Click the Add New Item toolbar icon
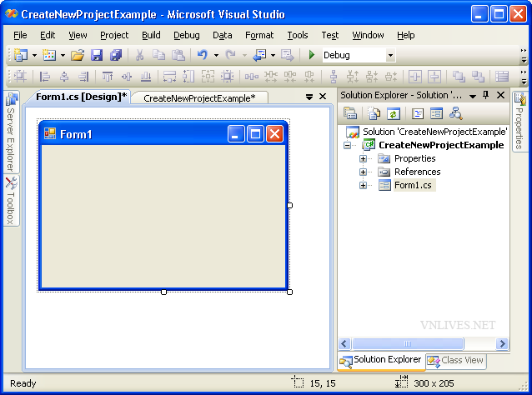The height and width of the screenshot is (395, 532). pyautogui.click(x=49, y=55)
